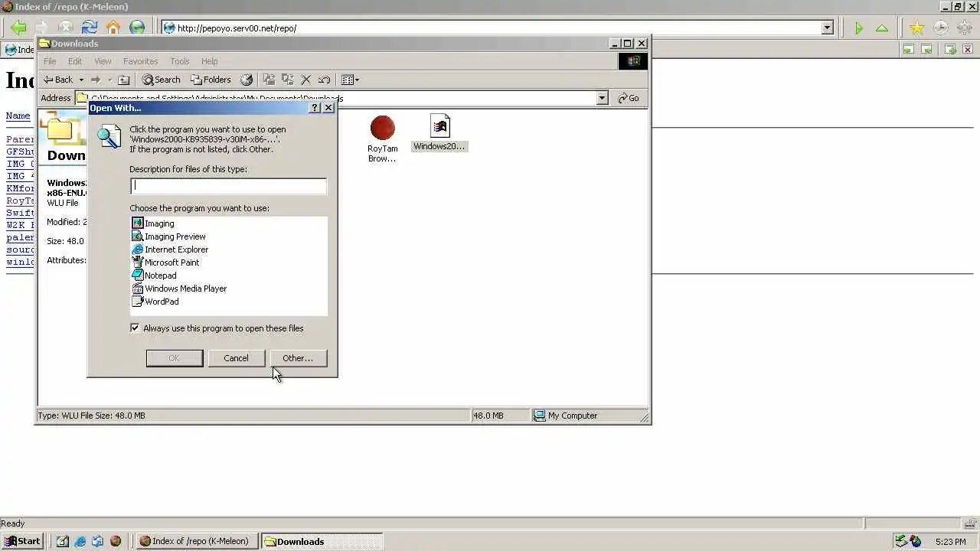The height and width of the screenshot is (551, 980).
Task: Click Name column link on web page
Action: [x=18, y=116]
